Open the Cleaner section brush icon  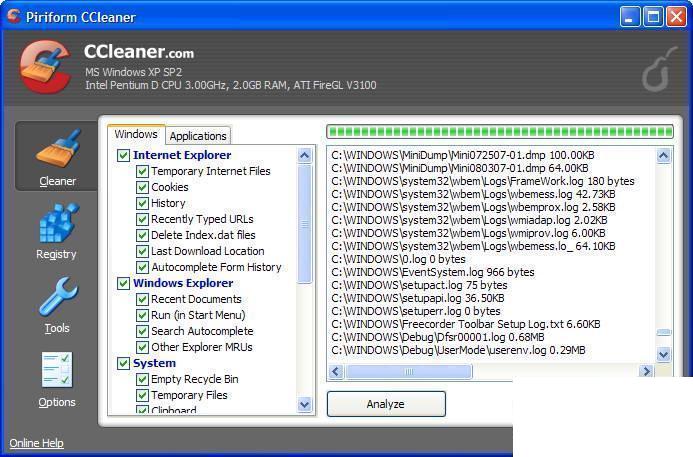click(x=59, y=149)
